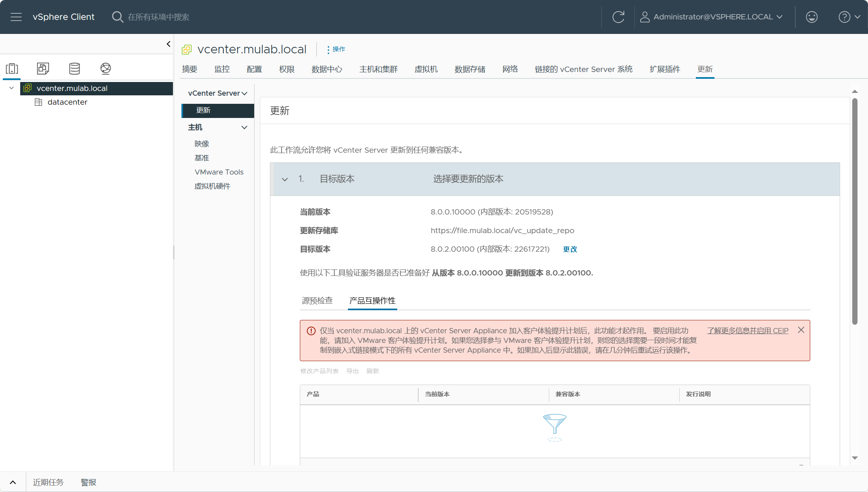This screenshot has width=868, height=492.
Task: Select the VMs and Templates inventory icon
Action: 43,69
